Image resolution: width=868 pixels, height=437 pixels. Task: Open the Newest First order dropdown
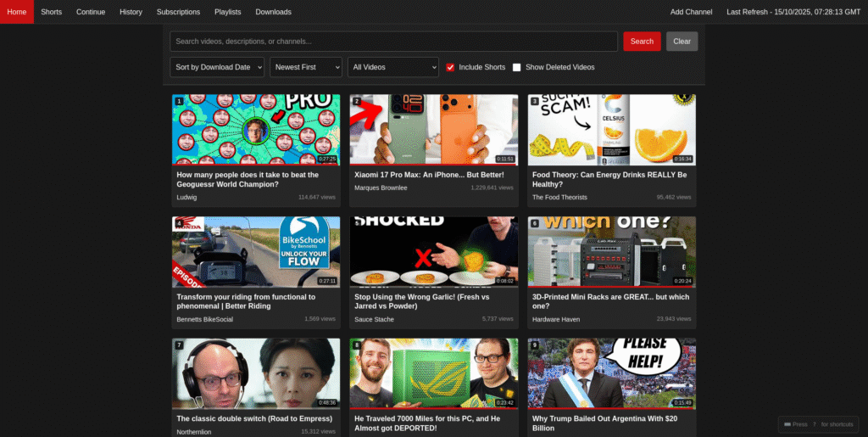305,67
